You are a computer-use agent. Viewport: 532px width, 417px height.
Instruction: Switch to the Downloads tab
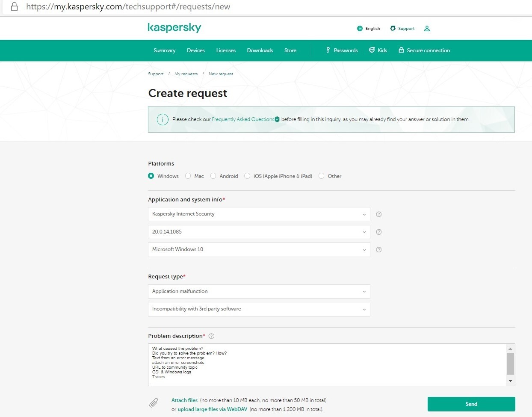click(260, 50)
